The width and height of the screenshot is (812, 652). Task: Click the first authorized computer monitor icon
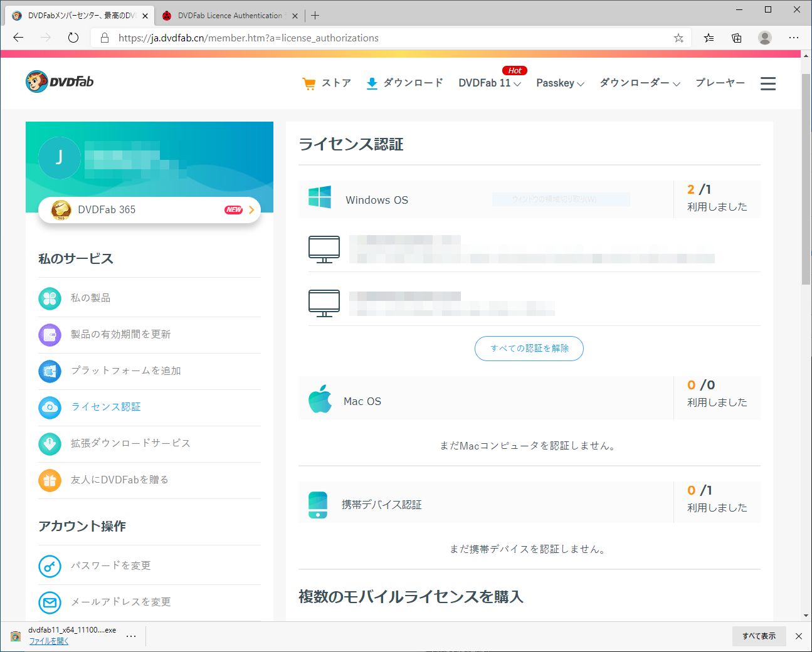tap(324, 250)
